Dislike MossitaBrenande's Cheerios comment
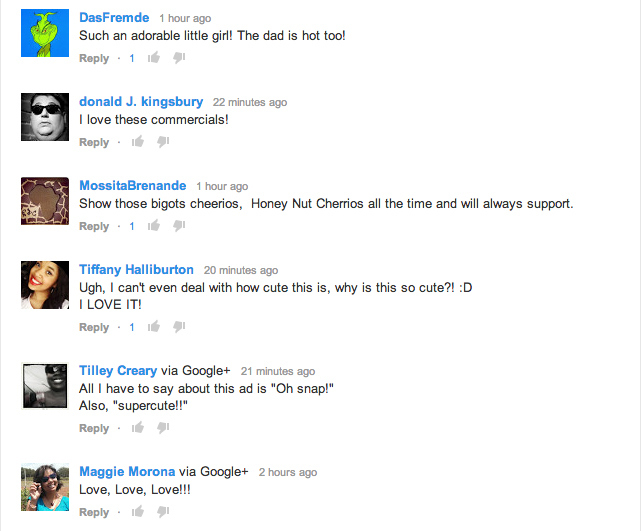This screenshot has height=531, width=641. click(x=179, y=225)
